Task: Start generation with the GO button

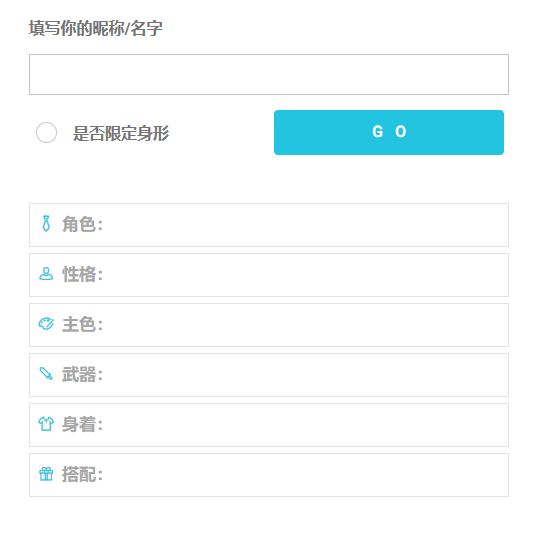Action: [389, 132]
